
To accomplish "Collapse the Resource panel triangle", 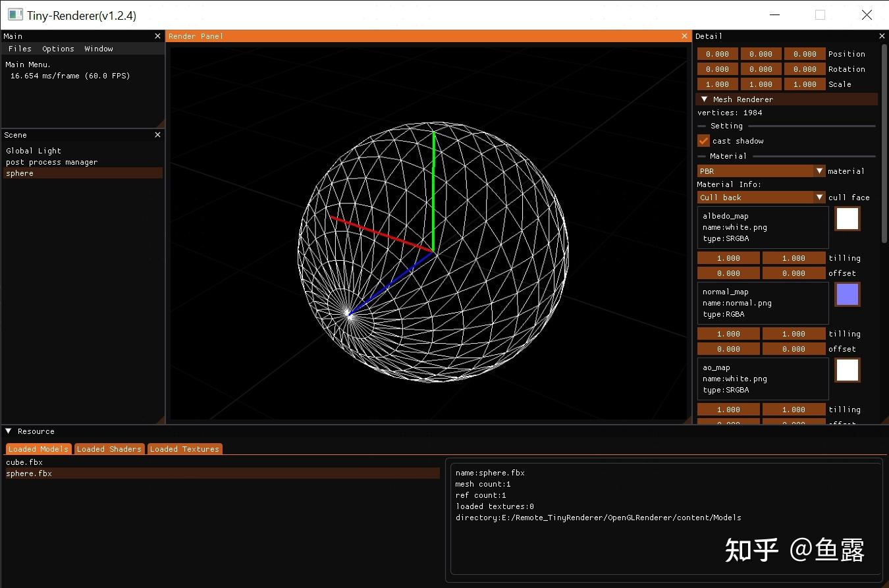I will click(9, 431).
